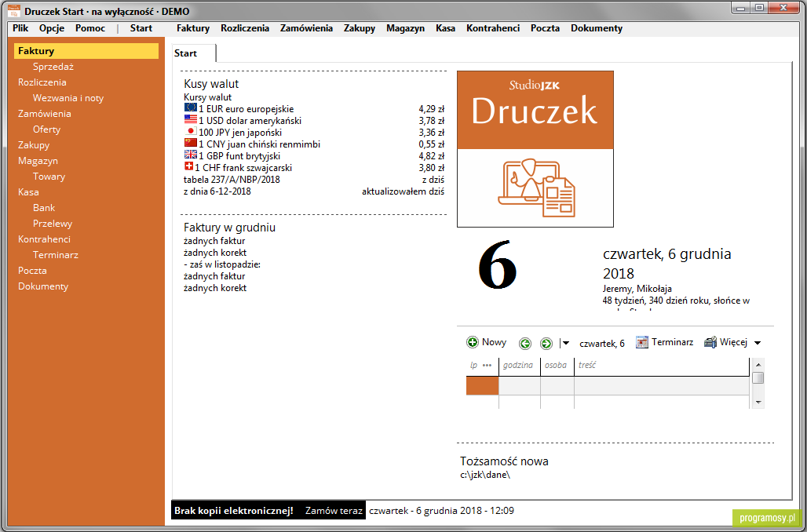Open Magazyn in the orange sidebar
Screen dimensions: 807x532
38,161
